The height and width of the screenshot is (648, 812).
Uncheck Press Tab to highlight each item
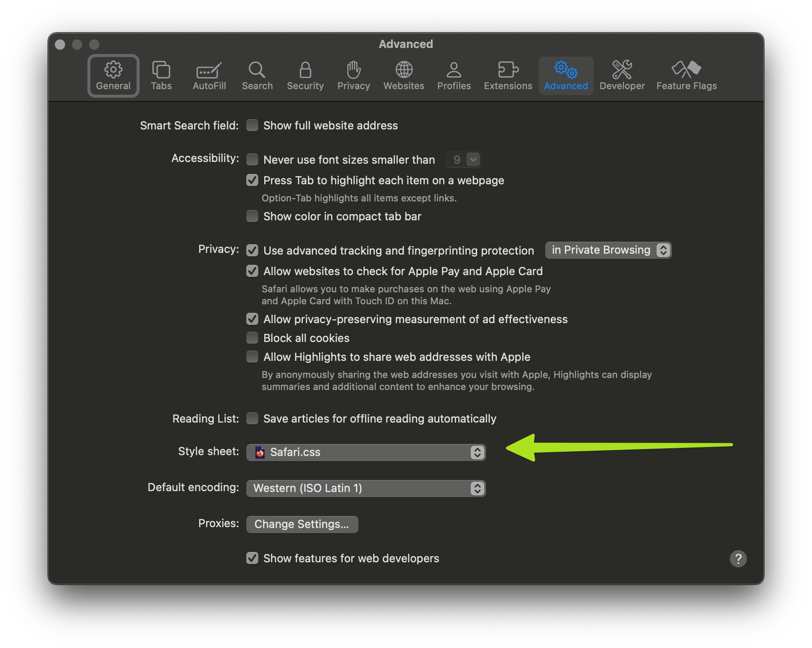click(x=252, y=180)
